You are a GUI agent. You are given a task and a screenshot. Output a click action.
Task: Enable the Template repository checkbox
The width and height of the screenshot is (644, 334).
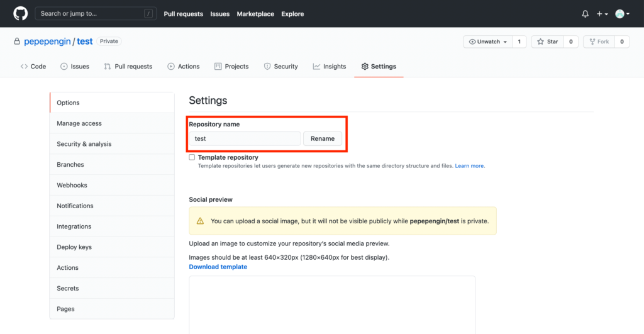(x=192, y=157)
